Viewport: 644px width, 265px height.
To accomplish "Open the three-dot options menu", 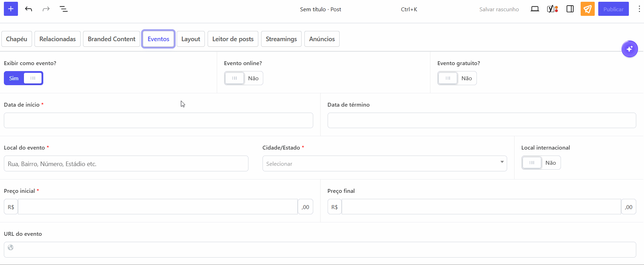I will point(639,9).
